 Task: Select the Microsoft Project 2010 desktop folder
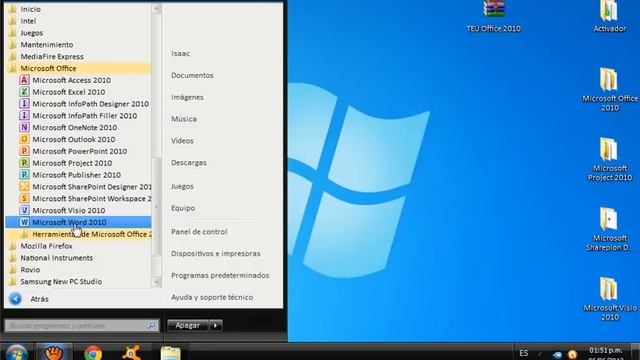[610, 160]
